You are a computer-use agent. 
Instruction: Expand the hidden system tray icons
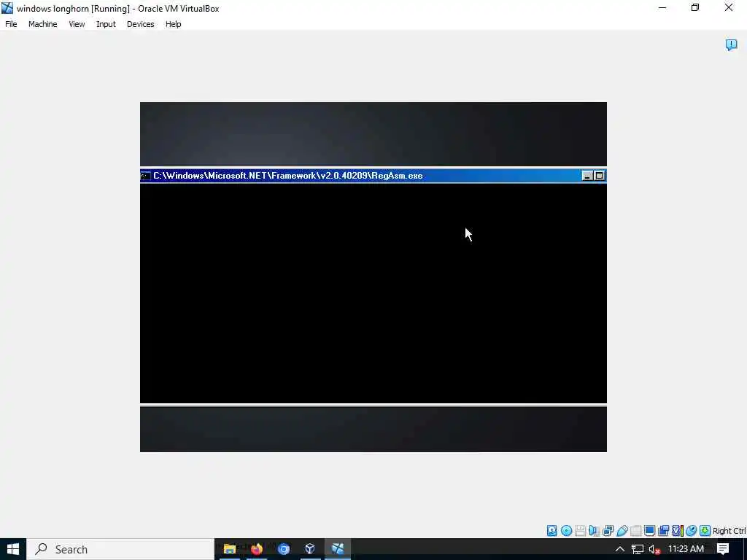[619, 549]
